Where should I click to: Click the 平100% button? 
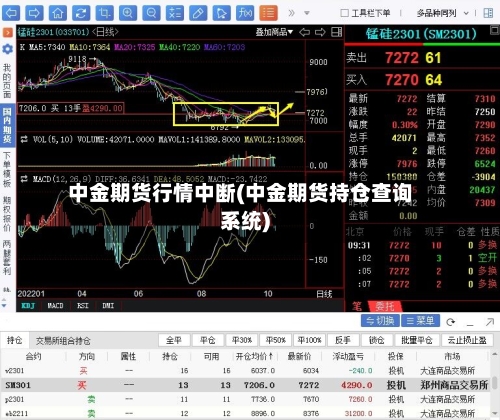(x=309, y=340)
